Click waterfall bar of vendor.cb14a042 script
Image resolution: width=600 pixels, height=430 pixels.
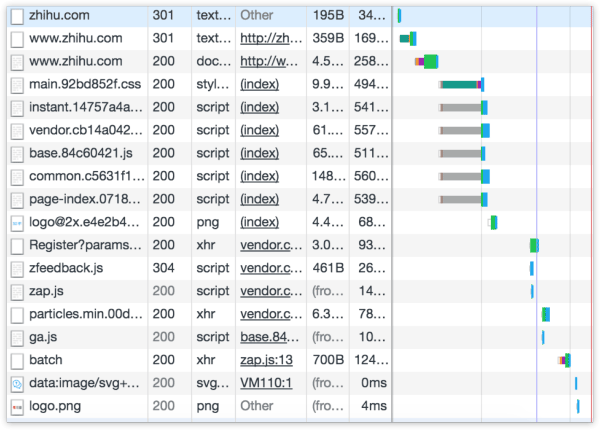(x=464, y=130)
